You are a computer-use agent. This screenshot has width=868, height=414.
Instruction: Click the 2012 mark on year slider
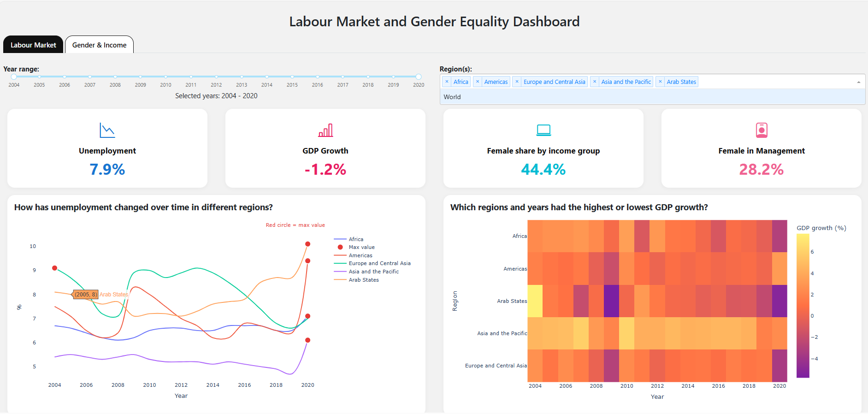click(216, 77)
